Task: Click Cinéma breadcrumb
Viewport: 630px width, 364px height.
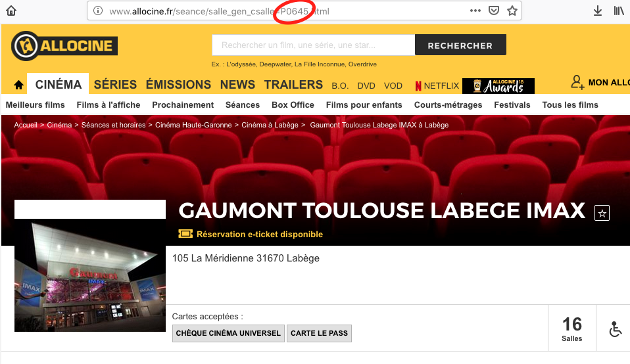Action: pos(59,125)
